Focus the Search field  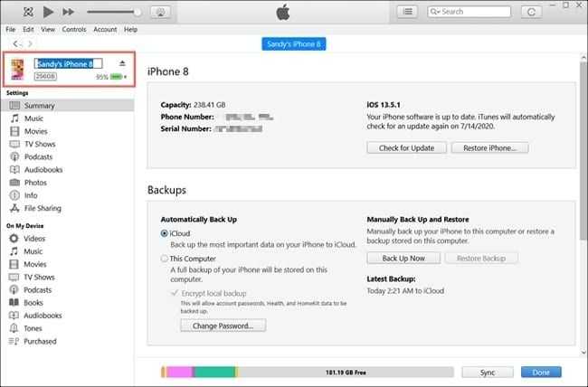[469, 12]
